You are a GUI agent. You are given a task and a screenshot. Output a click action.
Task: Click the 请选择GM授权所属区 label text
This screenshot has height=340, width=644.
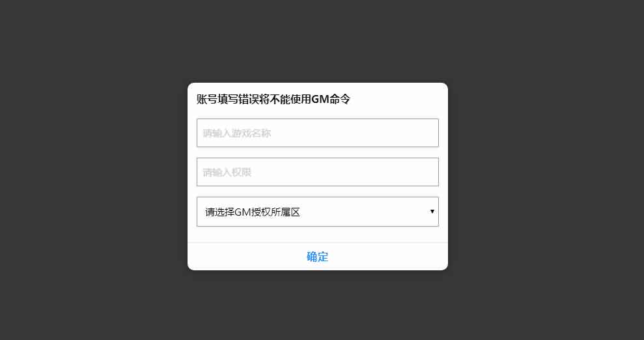click(x=253, y=212)
